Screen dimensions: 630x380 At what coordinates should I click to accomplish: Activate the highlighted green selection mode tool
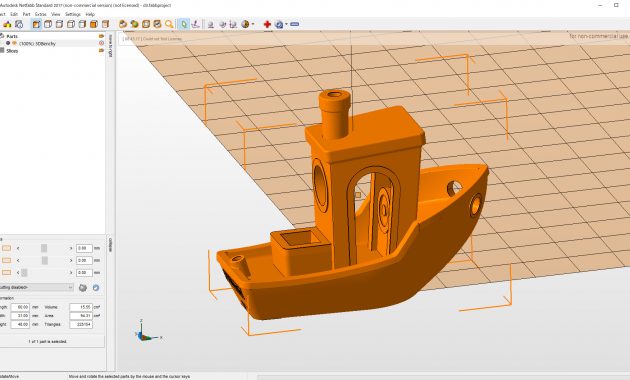(x=184, y=25)
